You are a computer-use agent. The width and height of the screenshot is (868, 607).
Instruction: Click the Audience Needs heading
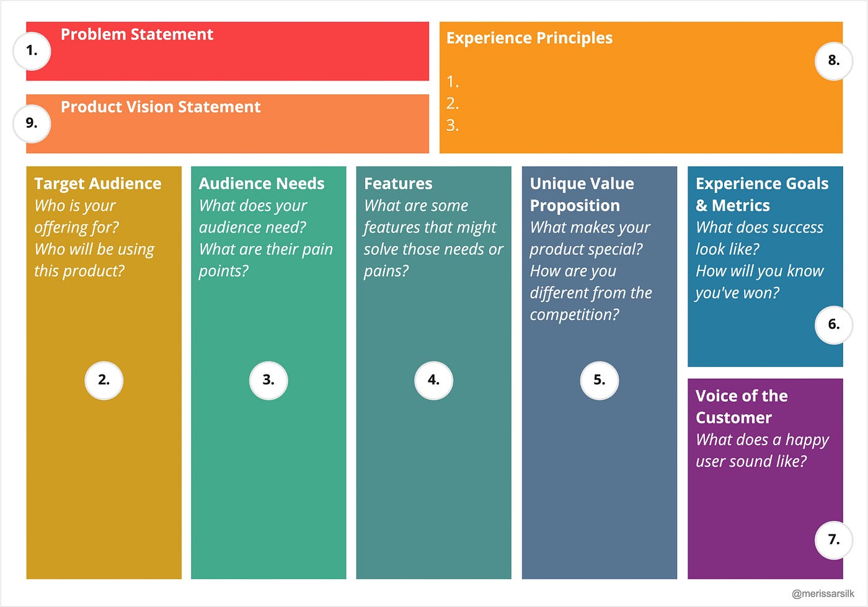pos(262,184)
